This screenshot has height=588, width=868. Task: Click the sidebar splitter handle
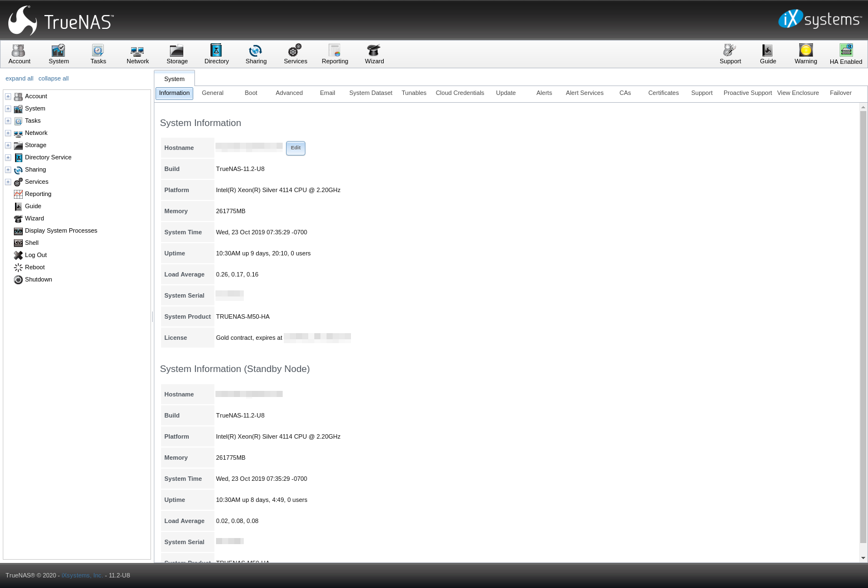click(x=153, y=316)
